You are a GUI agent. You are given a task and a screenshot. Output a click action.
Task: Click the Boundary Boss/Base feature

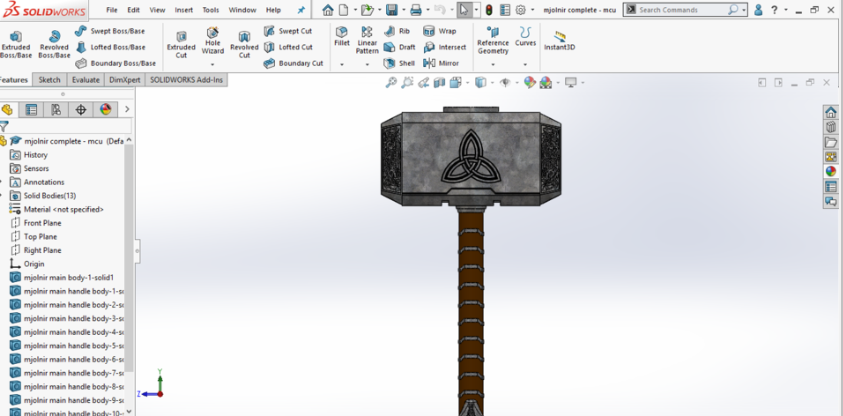point(116,63)
